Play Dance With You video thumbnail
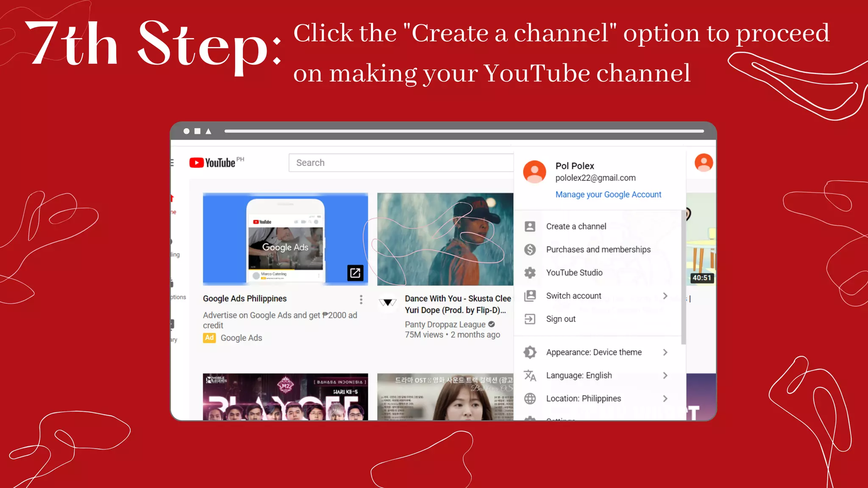Viewport: 868px width, 488px height. (445, 239)
